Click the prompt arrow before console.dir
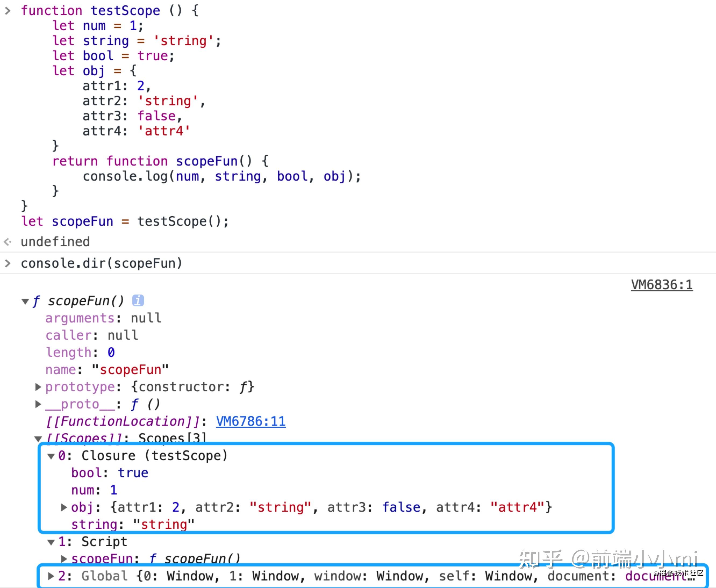Viewport: 716px width, 588px height. tap(8, 263)
